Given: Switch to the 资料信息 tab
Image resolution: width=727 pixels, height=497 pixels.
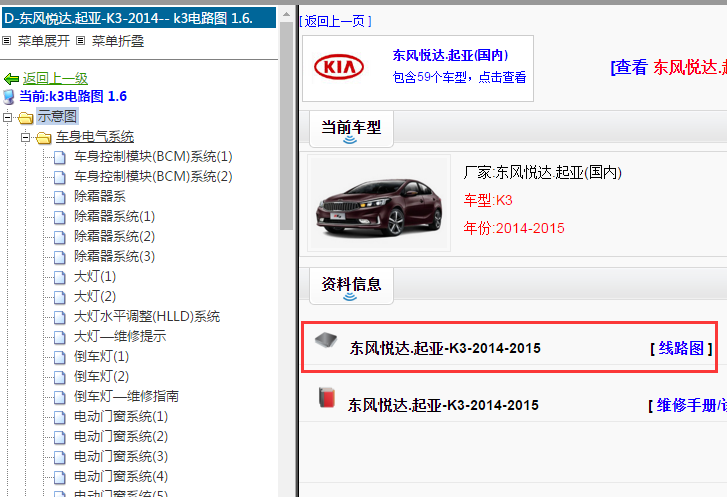Looking at the screenshot, I should coord(351,286).
